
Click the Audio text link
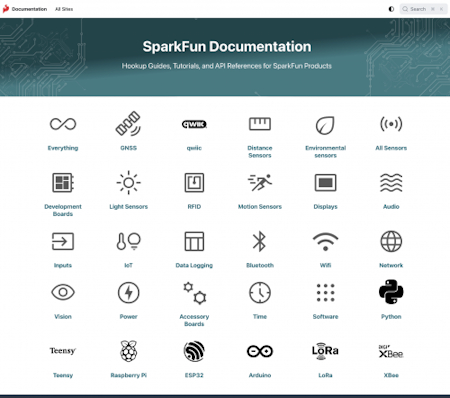pyautogui.click(x=391, y=207)
